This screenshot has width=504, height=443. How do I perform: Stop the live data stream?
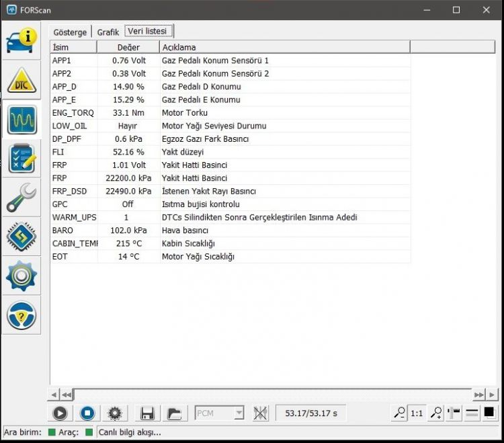pos(87,413)
